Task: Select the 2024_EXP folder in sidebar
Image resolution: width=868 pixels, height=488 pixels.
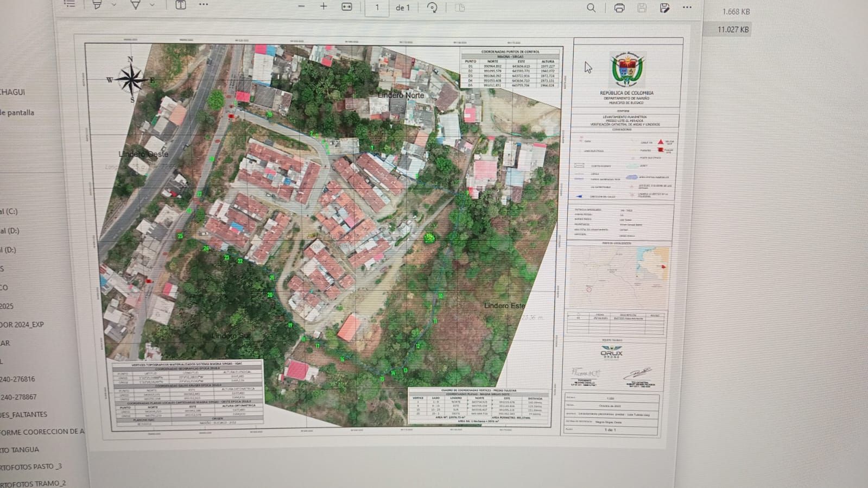Action: (x=22, y=325)
